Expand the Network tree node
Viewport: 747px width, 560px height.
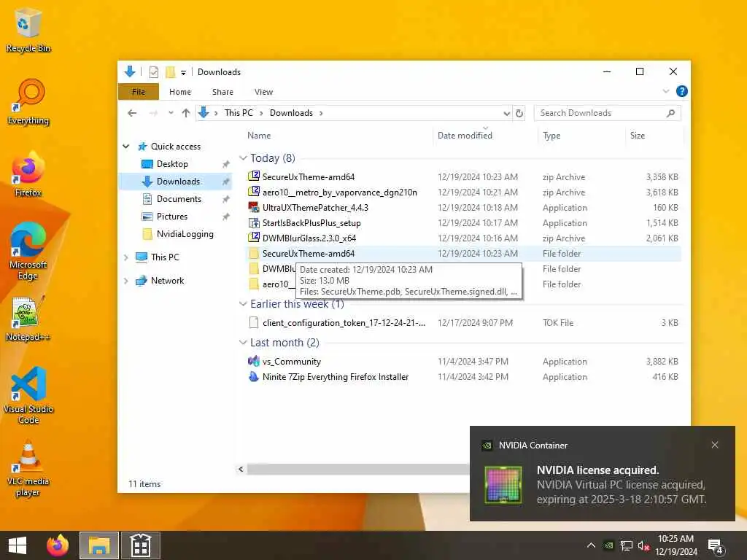[126, 281]
